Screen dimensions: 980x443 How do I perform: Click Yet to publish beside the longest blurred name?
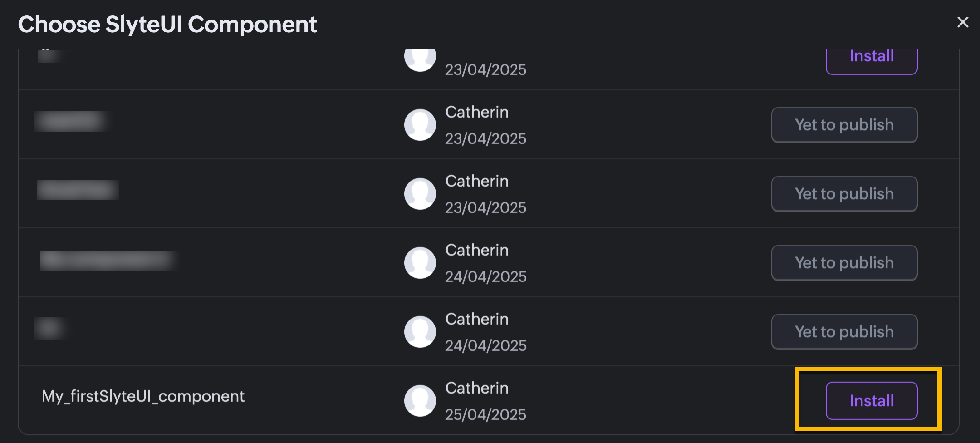844,263
